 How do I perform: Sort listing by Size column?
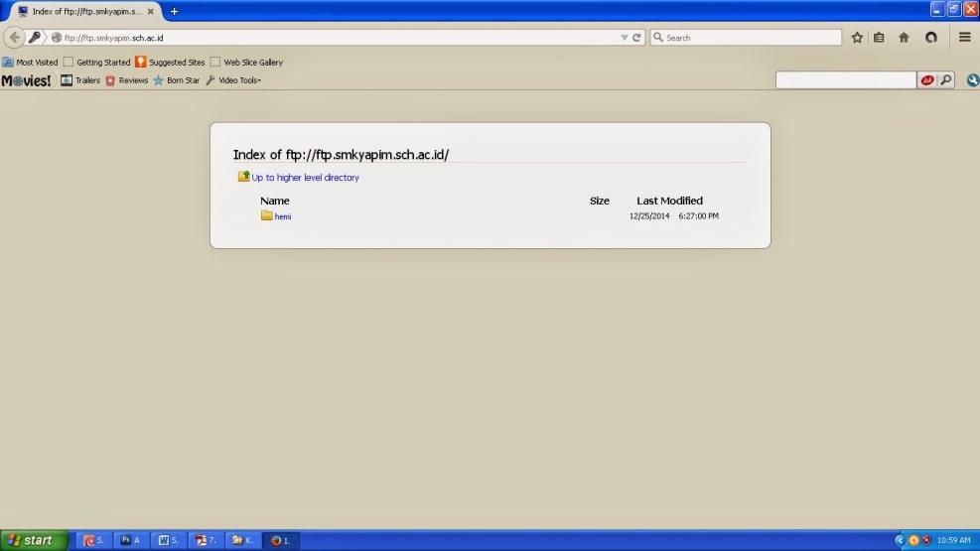click(600, 201)
